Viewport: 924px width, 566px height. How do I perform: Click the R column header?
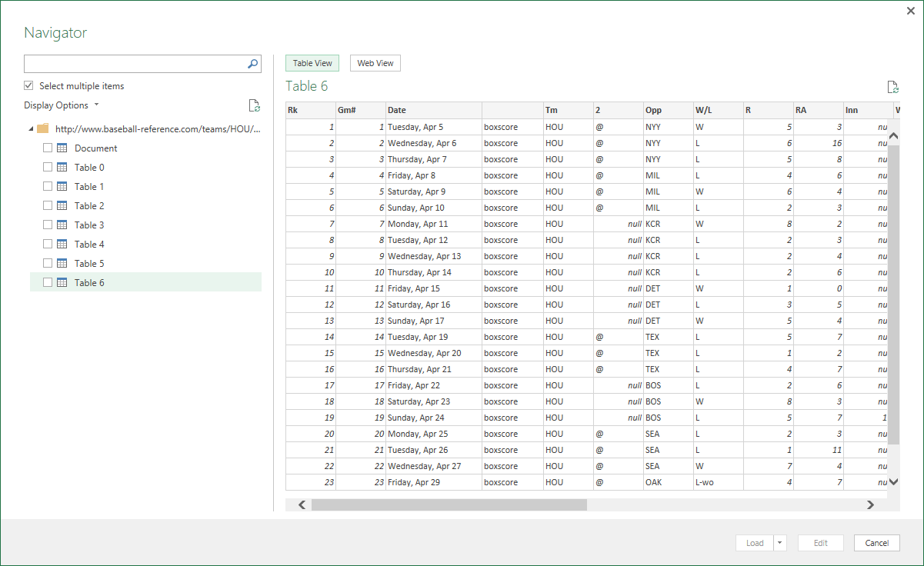click(x=769, y=110)
